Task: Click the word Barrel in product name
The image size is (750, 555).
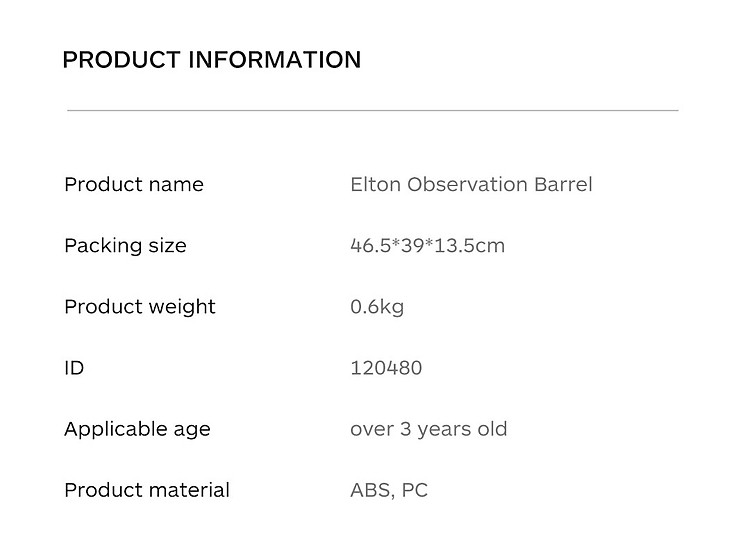Action: click(563, 184)
